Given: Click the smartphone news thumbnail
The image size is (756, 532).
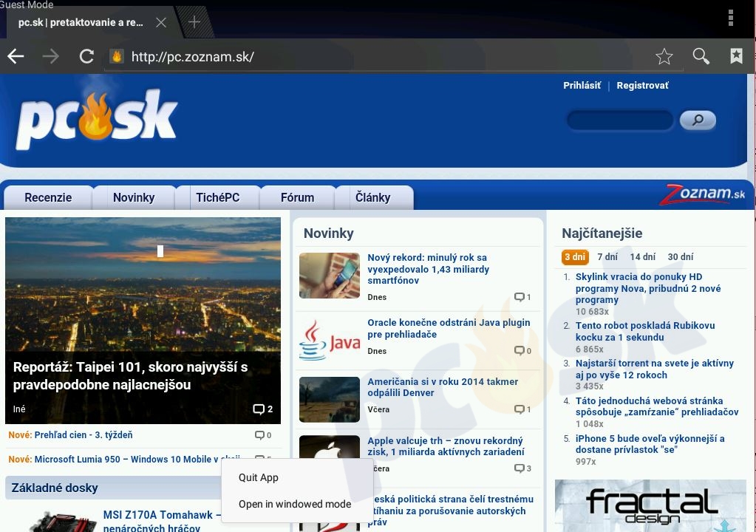Looking at the screenshot, I should coord(330,276).
